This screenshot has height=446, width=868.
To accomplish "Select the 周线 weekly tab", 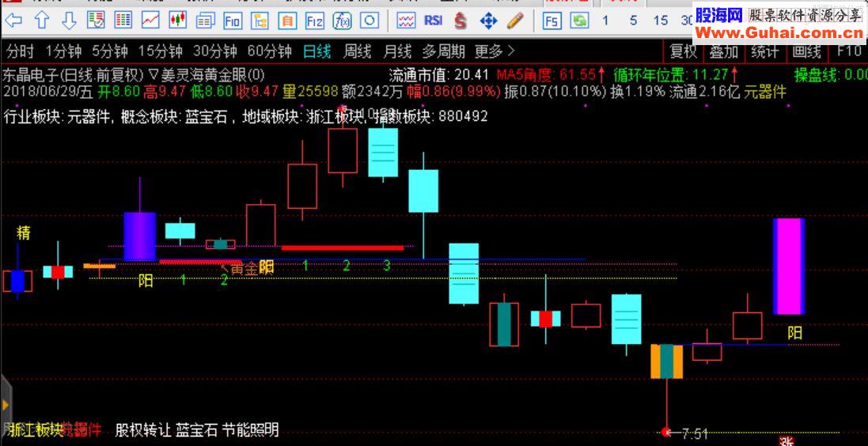I will [x=357, y=52].
